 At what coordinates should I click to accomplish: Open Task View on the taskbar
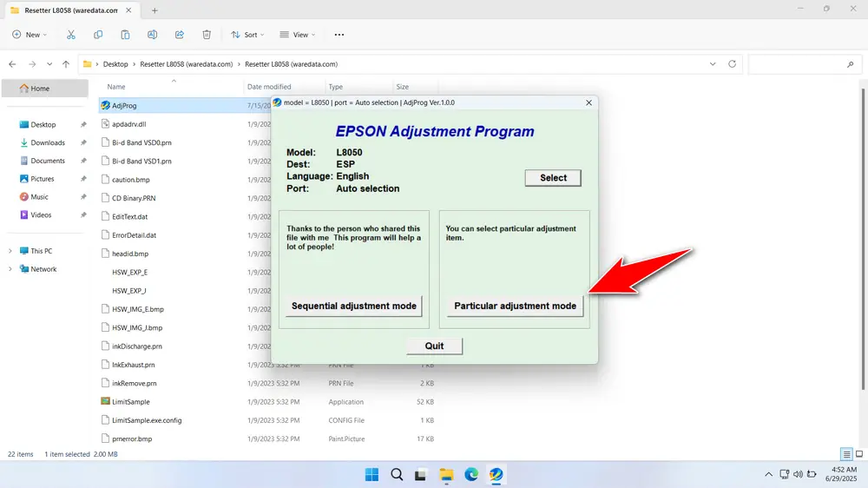coord(421,475)
